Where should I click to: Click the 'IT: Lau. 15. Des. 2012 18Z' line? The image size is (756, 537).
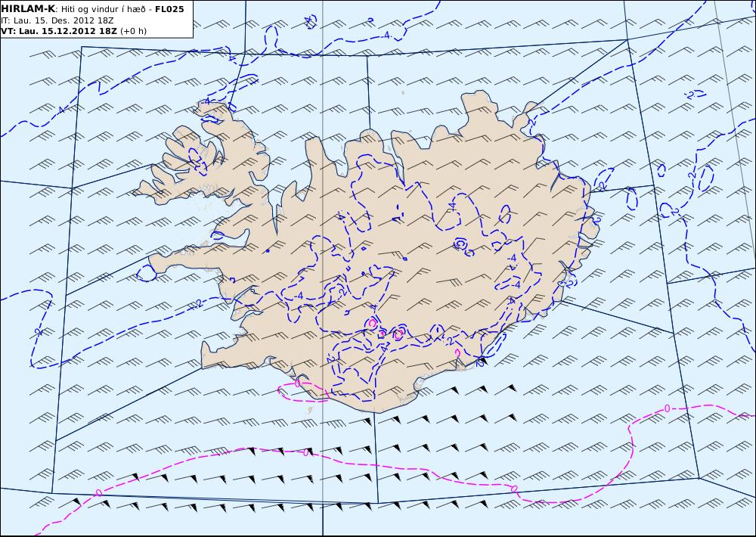(x=57, y=20)
